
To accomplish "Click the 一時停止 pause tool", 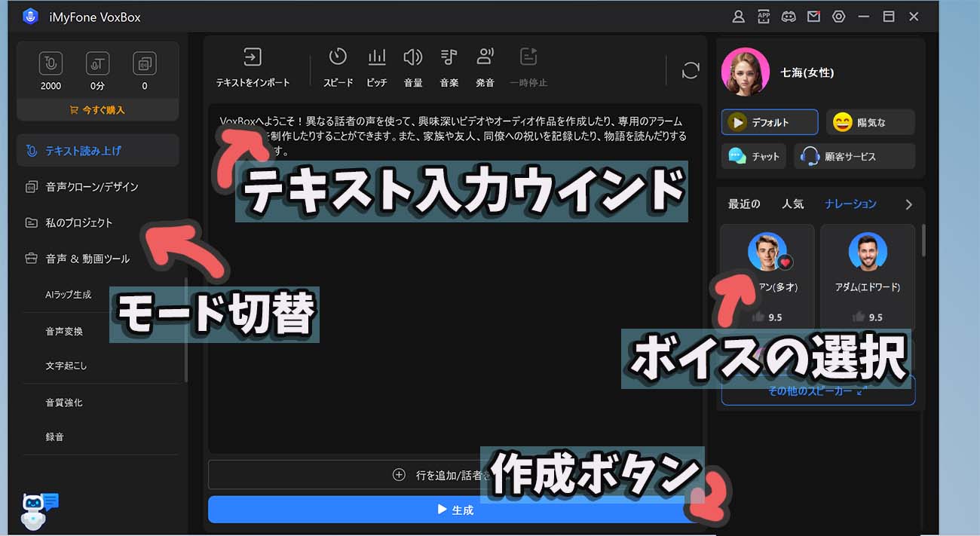I will pos(528,67).
